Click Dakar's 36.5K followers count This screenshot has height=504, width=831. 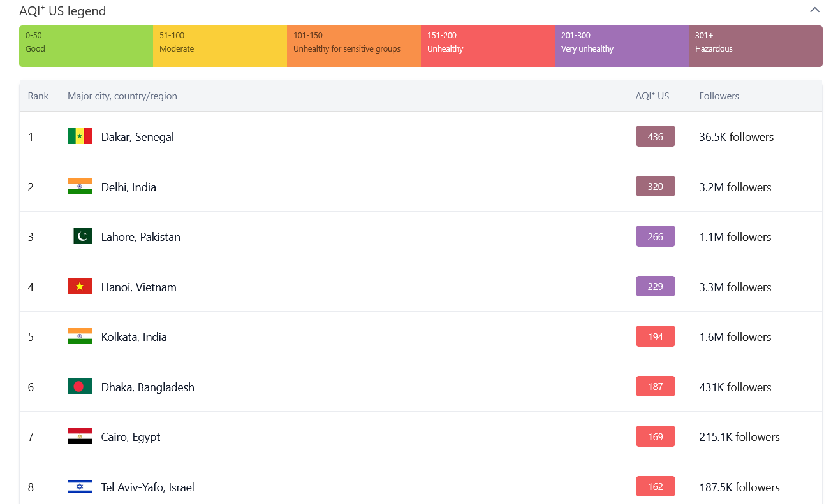[737, 137]
